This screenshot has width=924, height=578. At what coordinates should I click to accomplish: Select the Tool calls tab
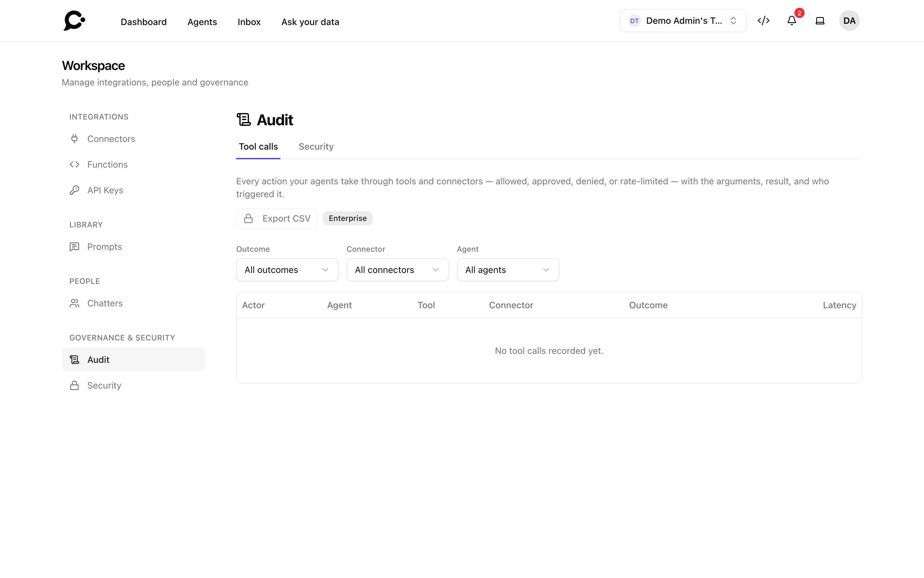click(258, 147)
